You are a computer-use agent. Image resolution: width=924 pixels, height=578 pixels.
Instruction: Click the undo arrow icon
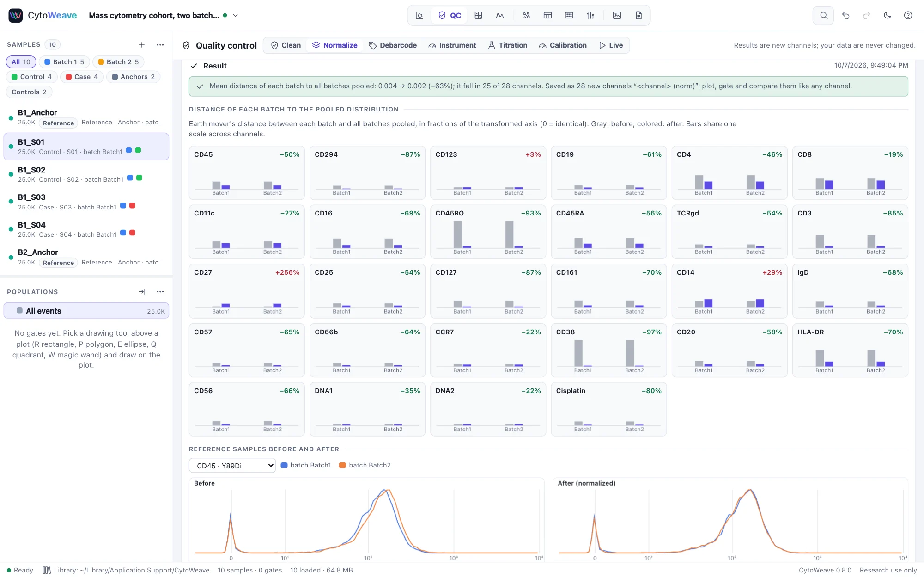point(845,15)
